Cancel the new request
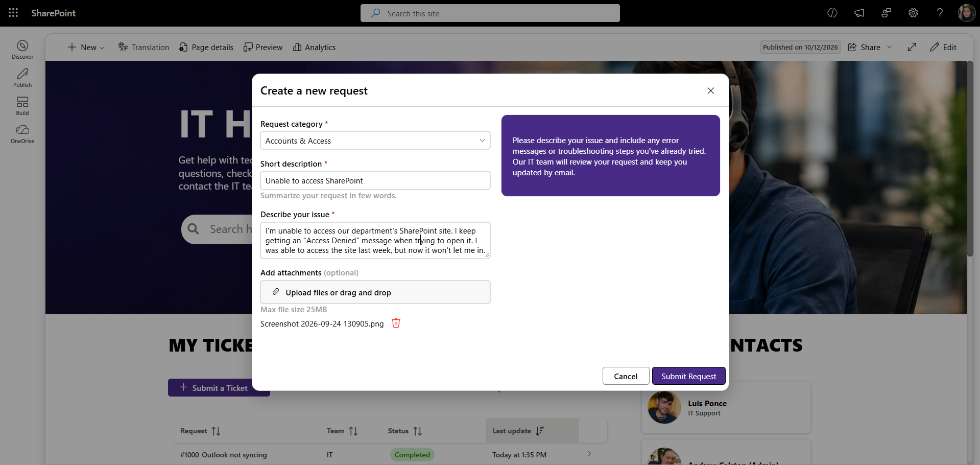Image resolution: width=980 pixels, height=465 pixels. (x=626, y=376)
